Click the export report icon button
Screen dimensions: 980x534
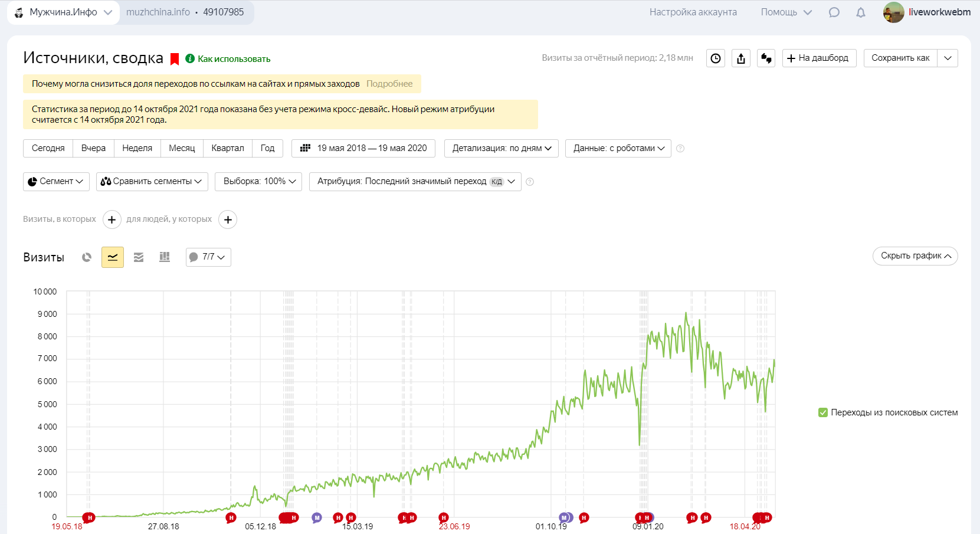[741, 58]
